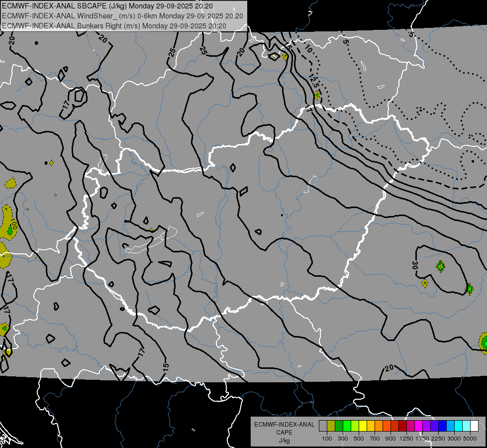
Task: Click the 5000 value on legend scale
Action: tap(470, 439)
